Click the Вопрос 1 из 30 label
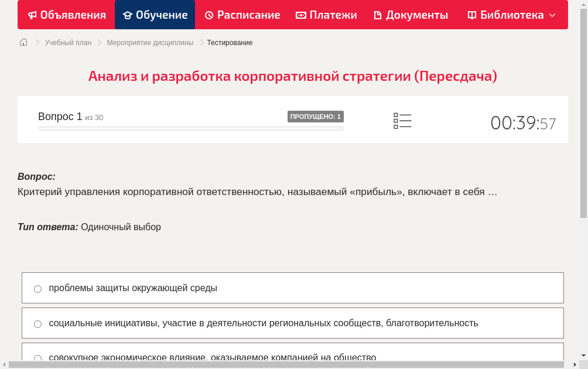Image resolution: width=588 pixels, height=369 pixels. pyautogui.click(x=70, y=117)
